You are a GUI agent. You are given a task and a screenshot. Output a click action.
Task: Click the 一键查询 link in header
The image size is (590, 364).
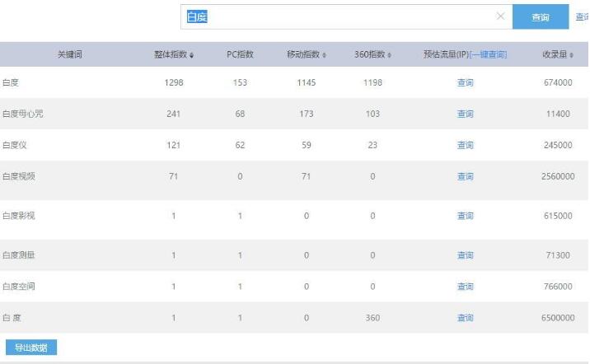[488, 54]
